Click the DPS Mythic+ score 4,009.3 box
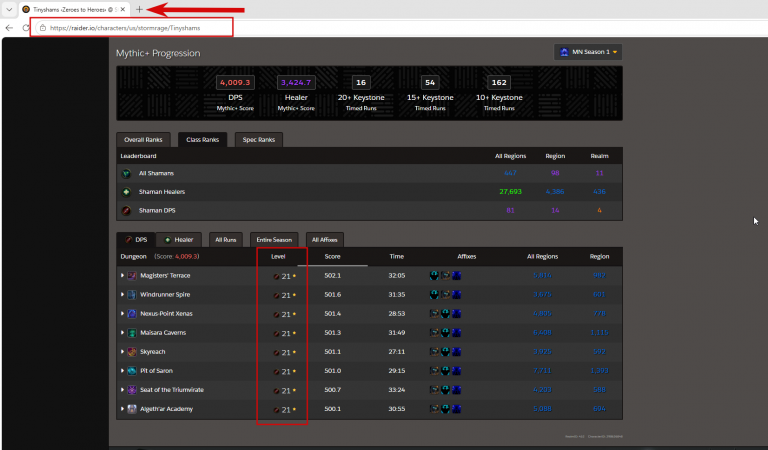Image resolution: width=768 pixels, height=450 pixels. click(235, 82)
